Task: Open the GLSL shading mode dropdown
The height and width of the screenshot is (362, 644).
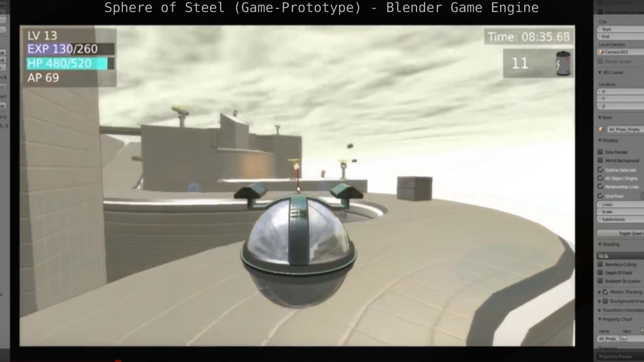Action: pos(621,256)
